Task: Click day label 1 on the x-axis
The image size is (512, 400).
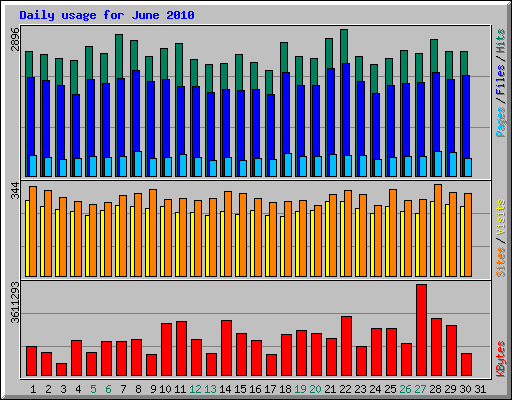Action: (33, 389)
